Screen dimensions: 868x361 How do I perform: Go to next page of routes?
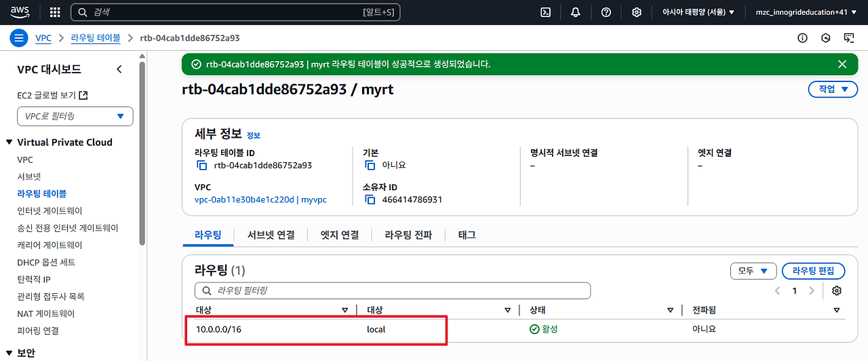(812, 290)
